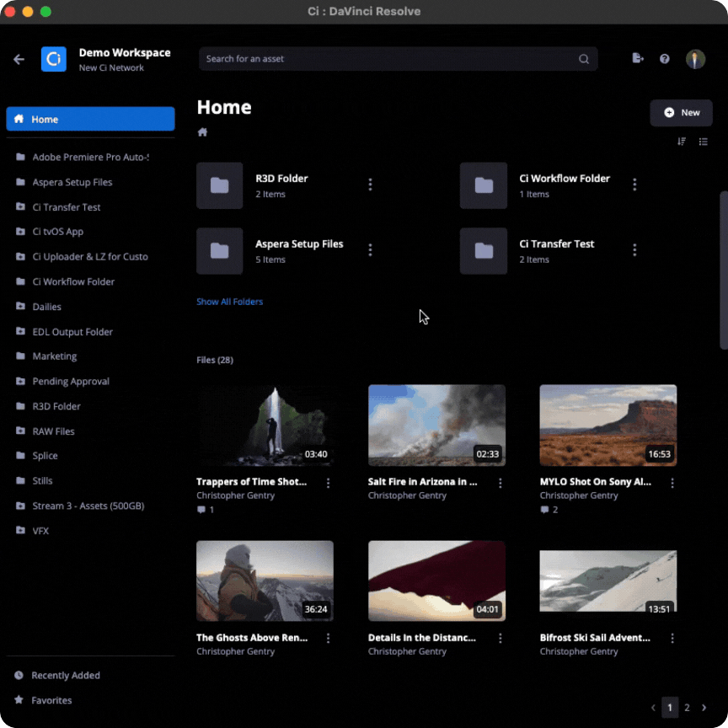Open options menu for Bifrost Ski Sail video

pyautogui.click(x=672, y=639)
